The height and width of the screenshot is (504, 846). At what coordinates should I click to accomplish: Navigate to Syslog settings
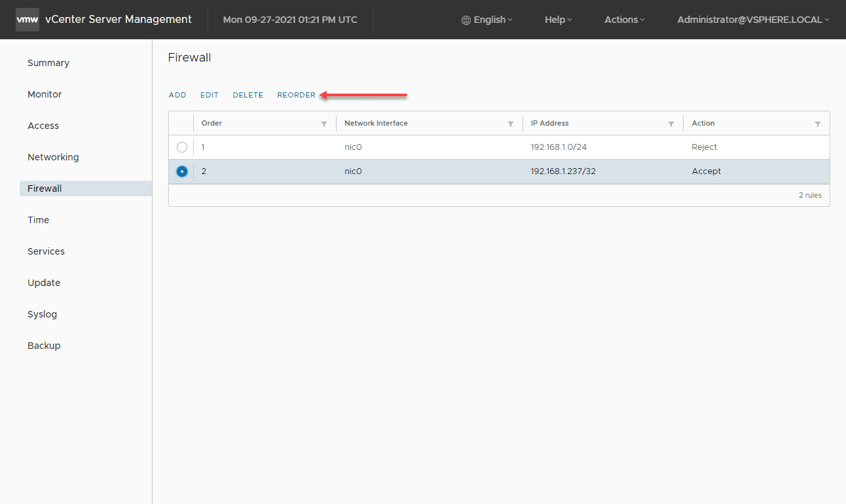(x=42, y=314)
